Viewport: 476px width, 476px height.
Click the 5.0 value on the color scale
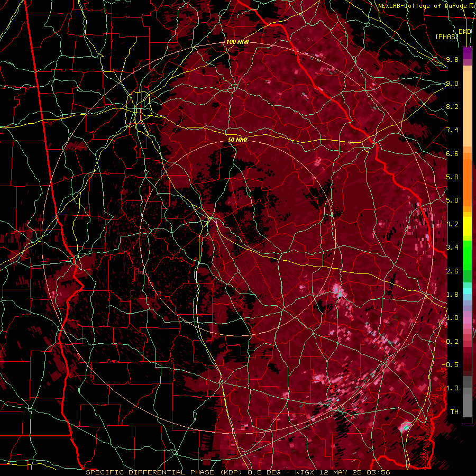pos(452,200)
